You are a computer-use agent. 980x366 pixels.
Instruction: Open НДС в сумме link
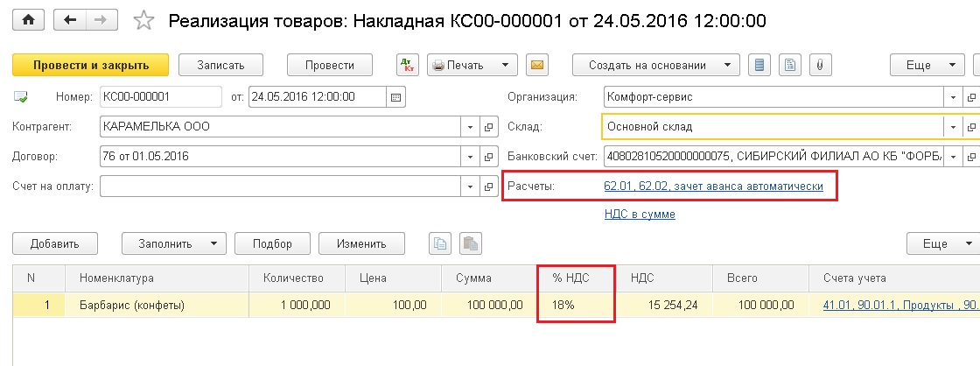click(640, 214)
